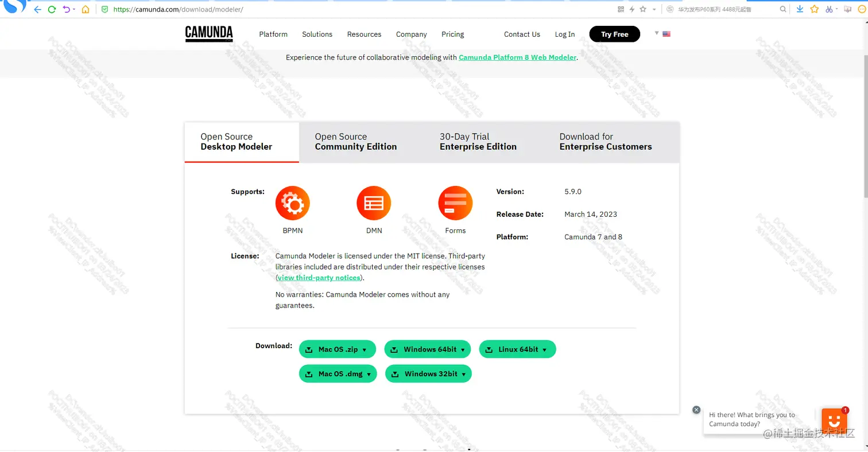Open the Mac OS .dmg download dropdown
868x452 pixels.
pyautogui.click(x=338, y=374)
